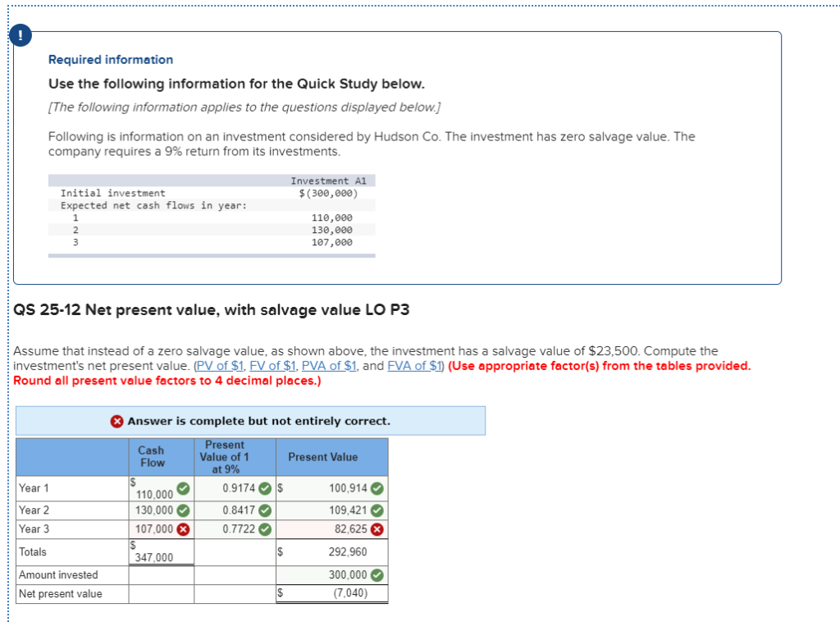Click the Answer is complete status banner

click(x=271, y=420)
